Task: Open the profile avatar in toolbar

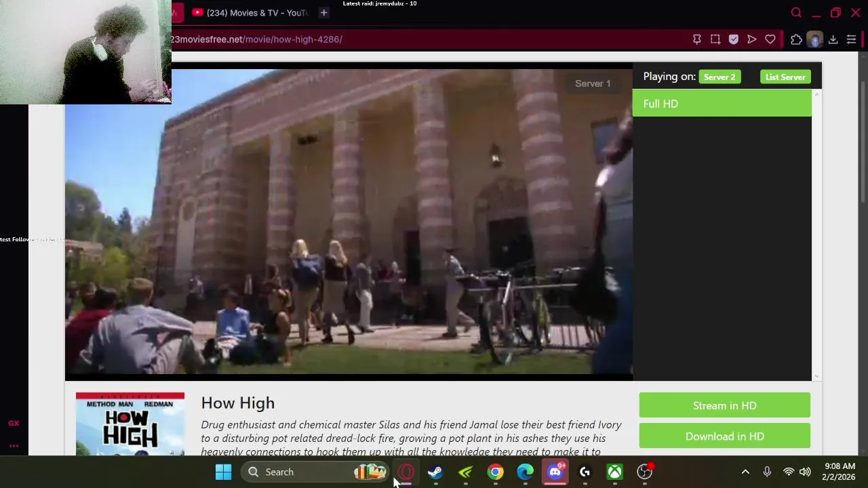Action: tap(814, 39)
